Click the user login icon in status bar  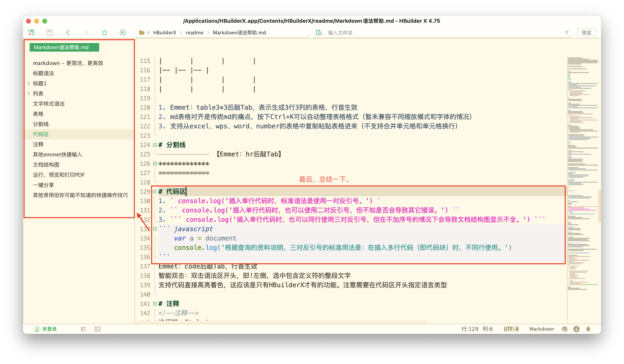(37, 329)
